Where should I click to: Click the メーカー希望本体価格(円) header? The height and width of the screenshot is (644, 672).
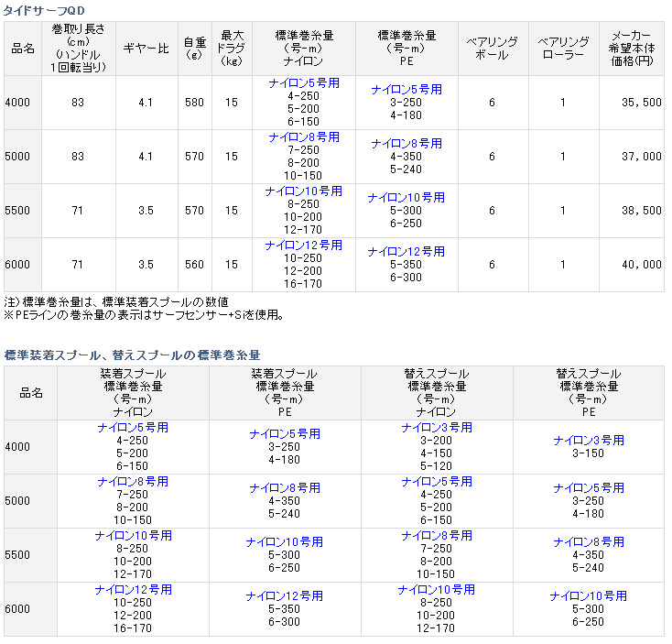[x=632, y=48]
